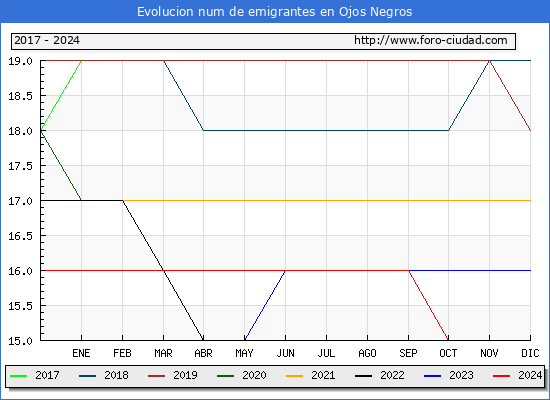Click the 19.0 y-axis value
The width and height of the screenshot is (550, 400).
[20, 61]
